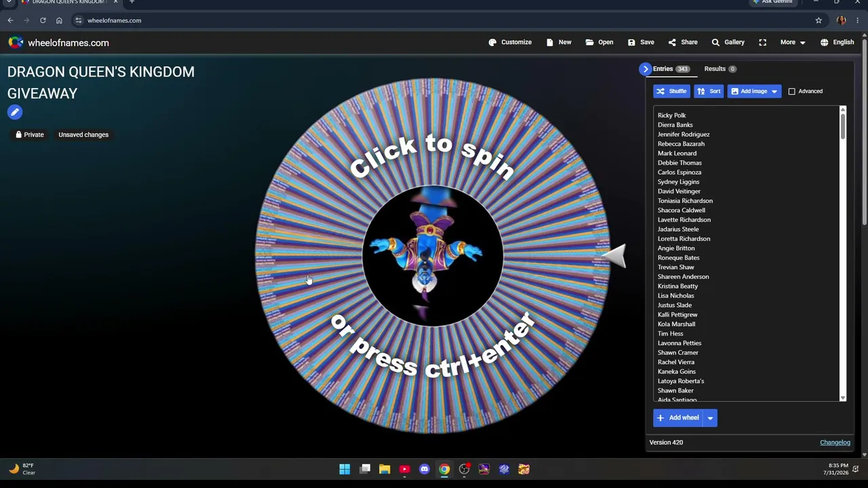Go to browser home page
The height and width of the screenshot is (488, 868).
(x=59, y=20)
